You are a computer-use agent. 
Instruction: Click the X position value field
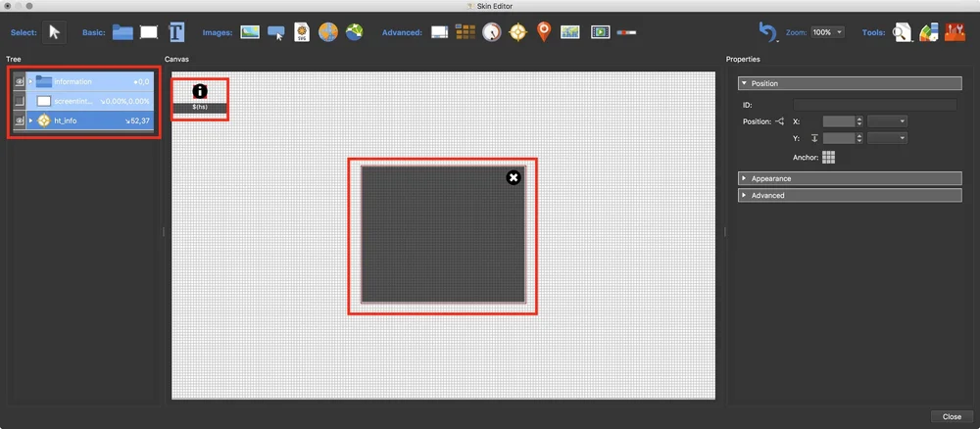coord(839,121)
